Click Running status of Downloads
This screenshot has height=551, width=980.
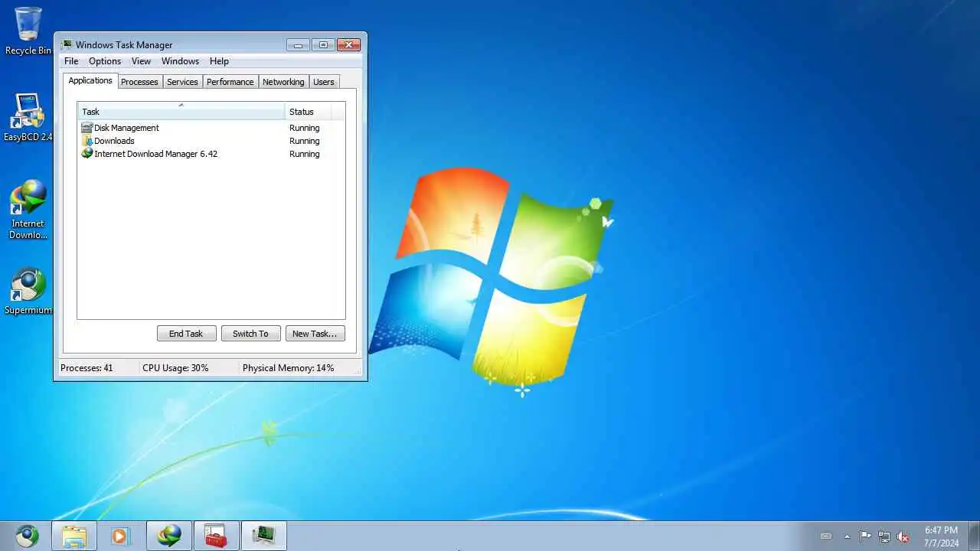coord(304,141)
